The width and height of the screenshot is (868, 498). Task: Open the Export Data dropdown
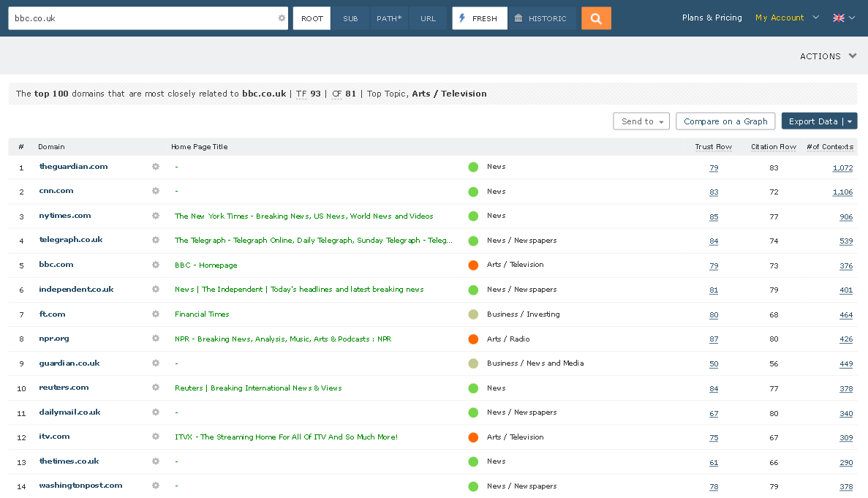pos(818,121)
